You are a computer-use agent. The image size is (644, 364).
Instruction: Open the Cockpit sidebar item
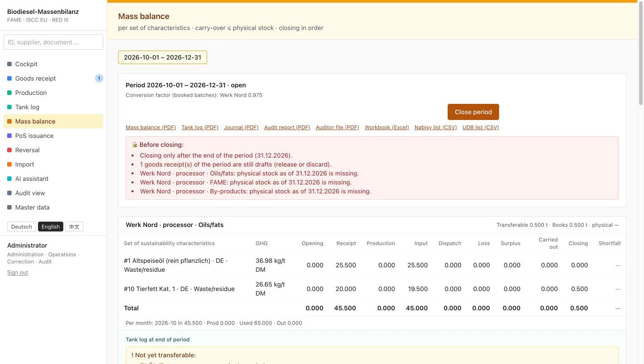pos(53,64)
